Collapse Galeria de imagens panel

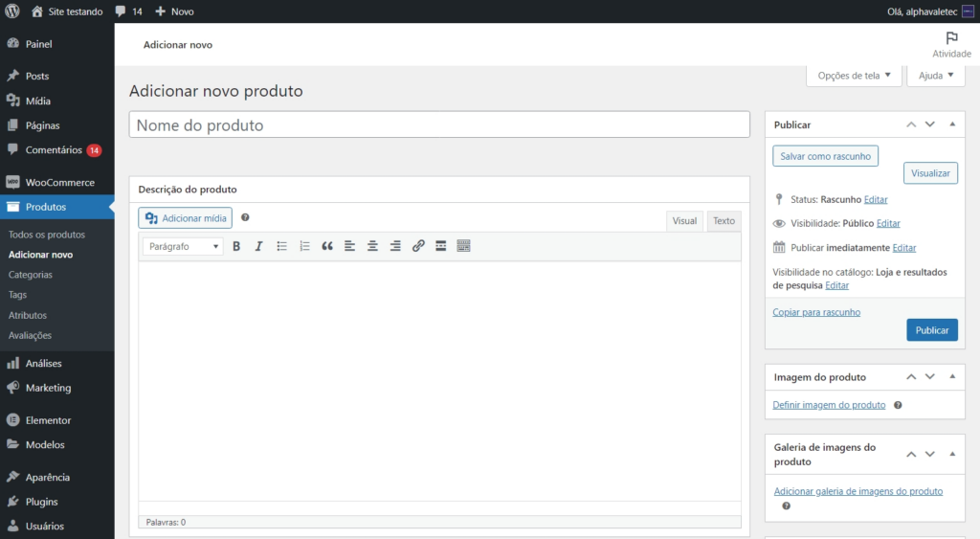coord(952,454)
